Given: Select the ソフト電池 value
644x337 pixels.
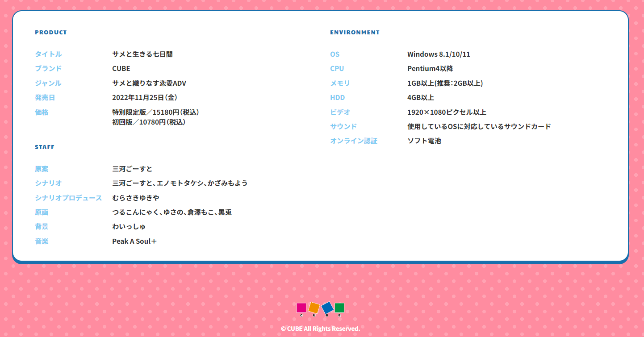Looking at the screenshot, I should [424, 141].
